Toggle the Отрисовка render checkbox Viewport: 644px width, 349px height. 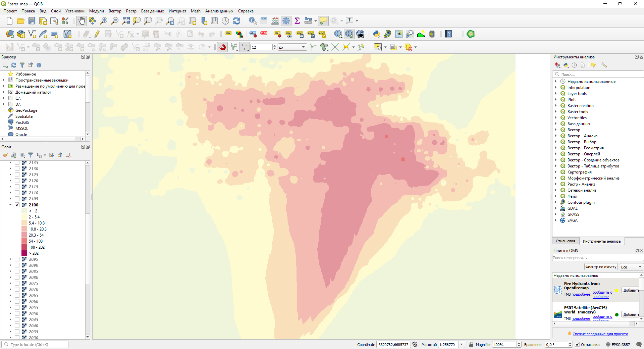577,345
